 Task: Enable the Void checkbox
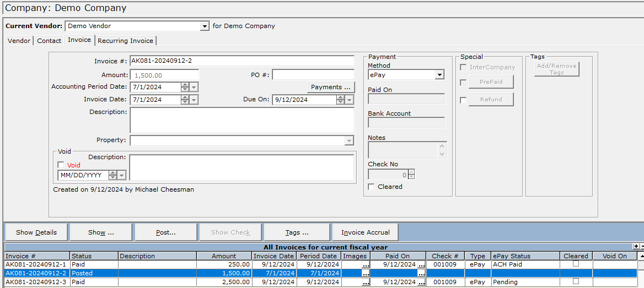[x=61, y=165]
